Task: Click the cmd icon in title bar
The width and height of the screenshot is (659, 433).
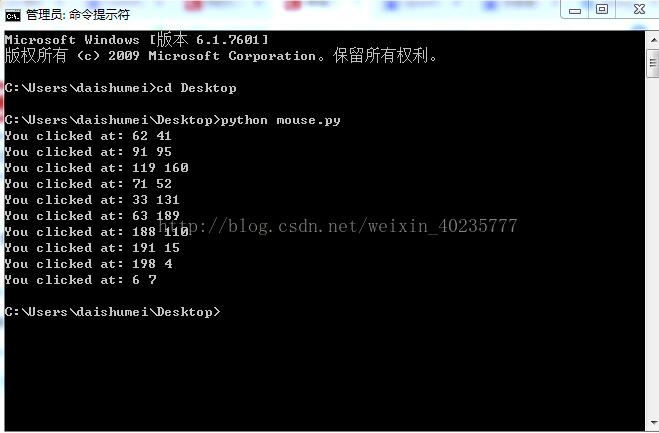Action: coord(13,16)
